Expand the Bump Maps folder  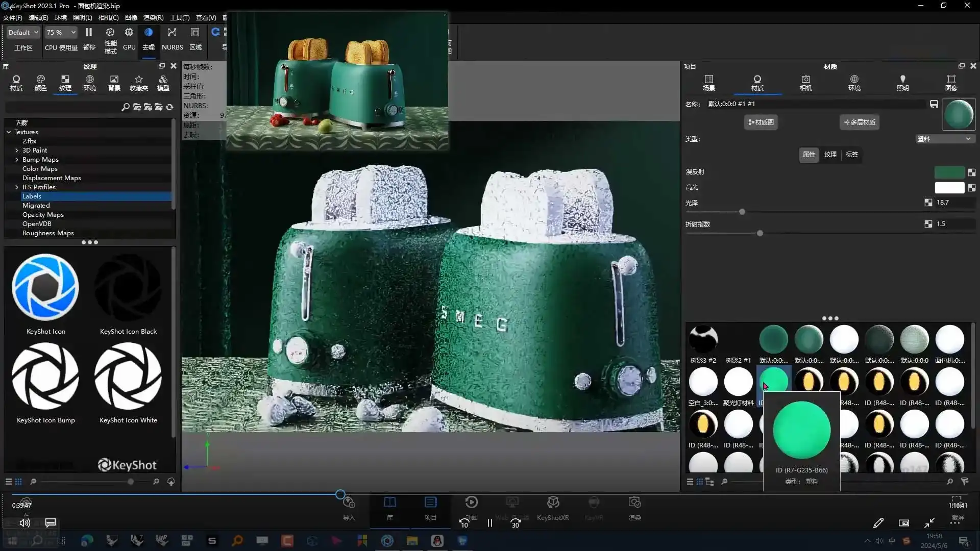(17, 160)
